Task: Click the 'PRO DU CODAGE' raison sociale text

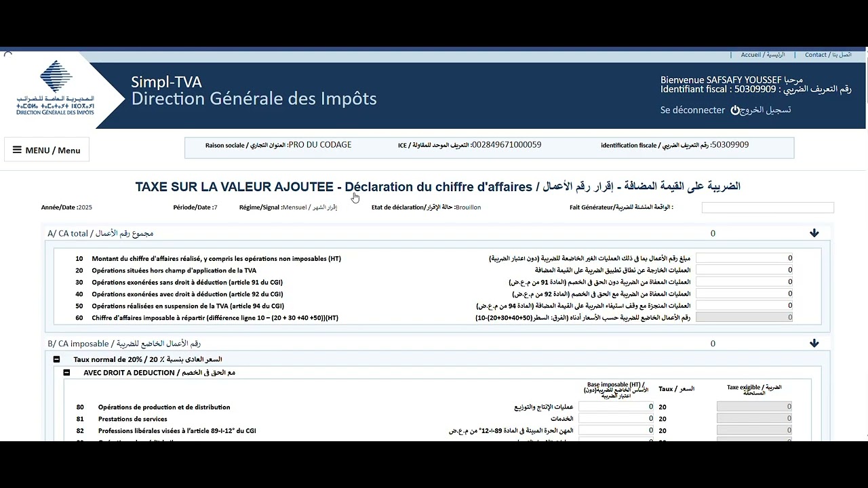Action: pos(320,145)
